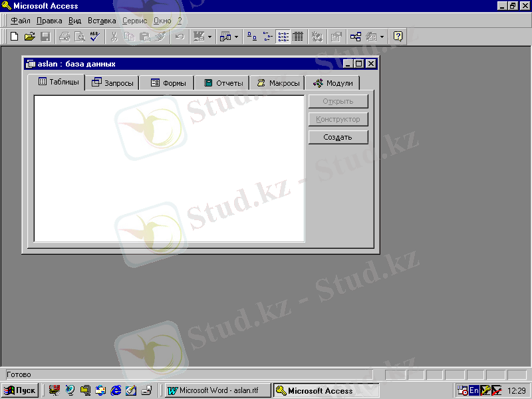Switch to Microsoft Word - aslan.rtf in taskbar
The width and height of the screenshot is (532, 399).
(x=219, y=390)
